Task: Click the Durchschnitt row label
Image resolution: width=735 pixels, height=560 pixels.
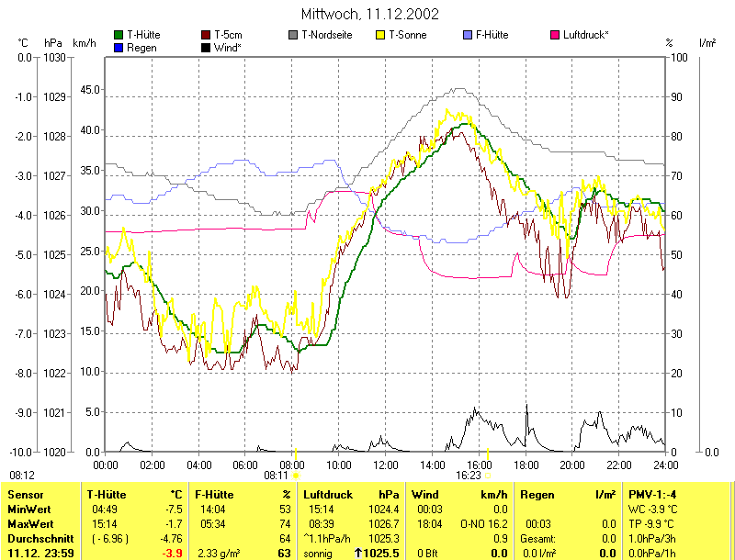Action: point(39,538)
